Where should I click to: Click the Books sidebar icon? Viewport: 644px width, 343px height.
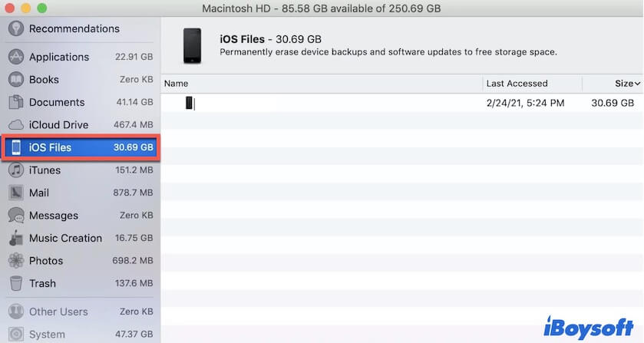pyautogui.click(x=16, y=79)
